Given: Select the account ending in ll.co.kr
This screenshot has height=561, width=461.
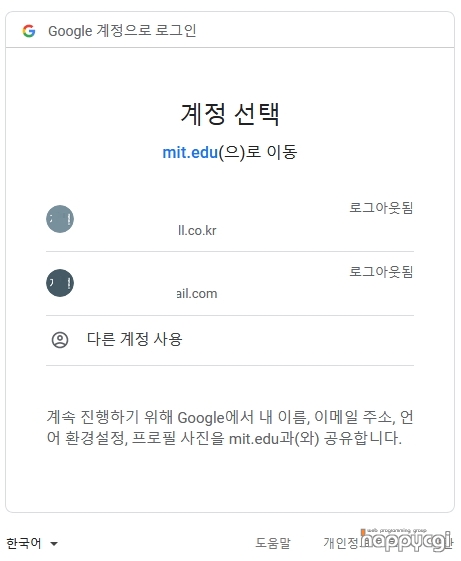Looking at the screenshot, I should tap(230, 219).
